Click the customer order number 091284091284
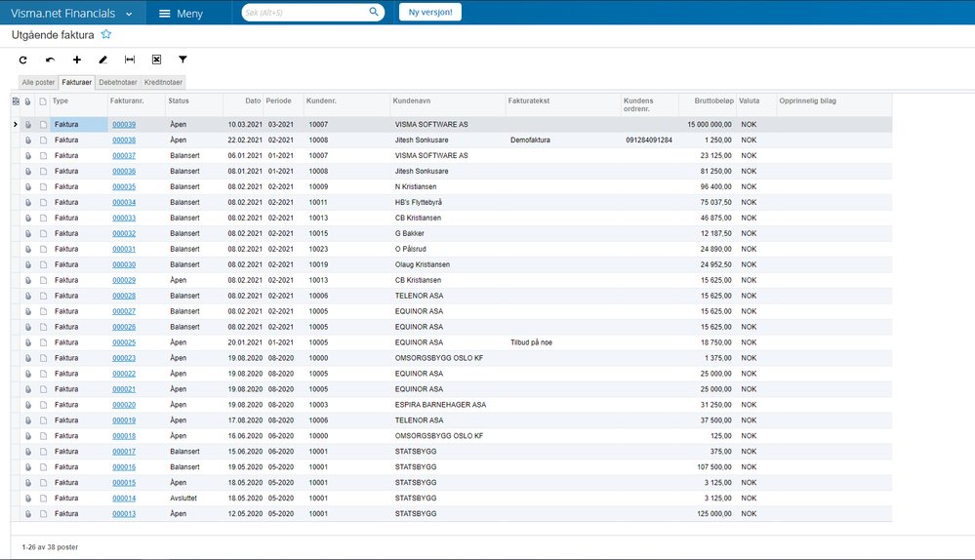This screenshot has width=975, height=560. pyautogui.click(x=649, y=140)
